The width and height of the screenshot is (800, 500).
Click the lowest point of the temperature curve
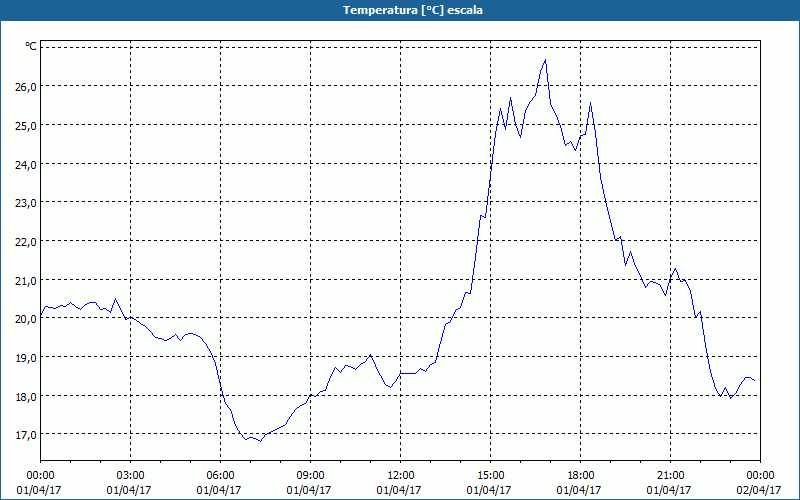pos(260,441)
